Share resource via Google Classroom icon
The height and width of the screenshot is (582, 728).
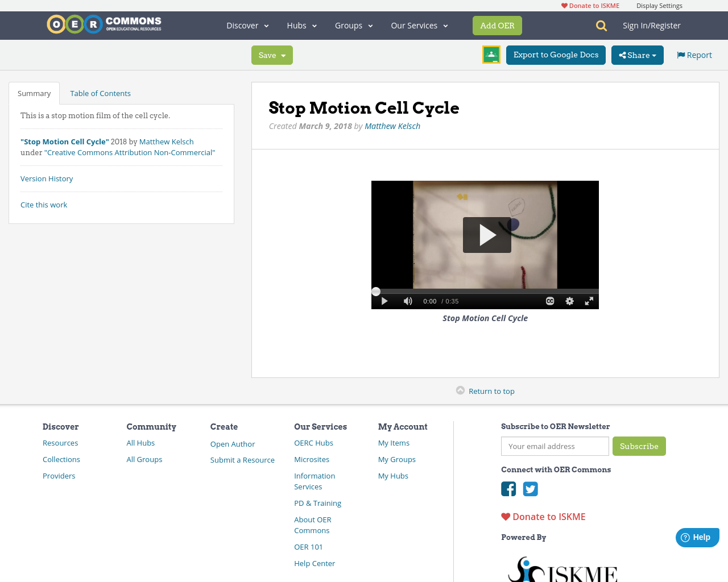point(491,55)
